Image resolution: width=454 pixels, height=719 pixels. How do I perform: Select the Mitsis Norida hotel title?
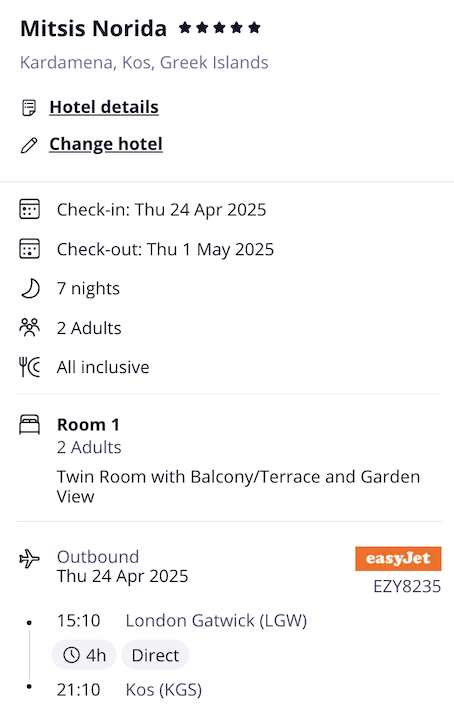(x=94, y=28)
